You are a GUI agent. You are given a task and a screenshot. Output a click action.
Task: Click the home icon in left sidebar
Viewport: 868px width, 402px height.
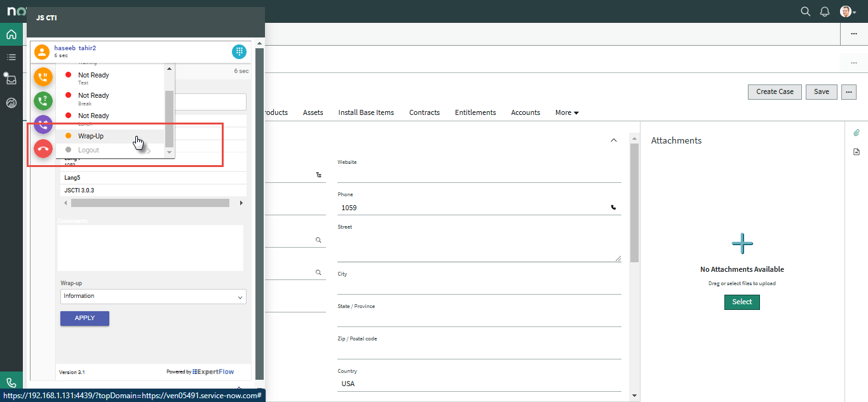point(11,34)
